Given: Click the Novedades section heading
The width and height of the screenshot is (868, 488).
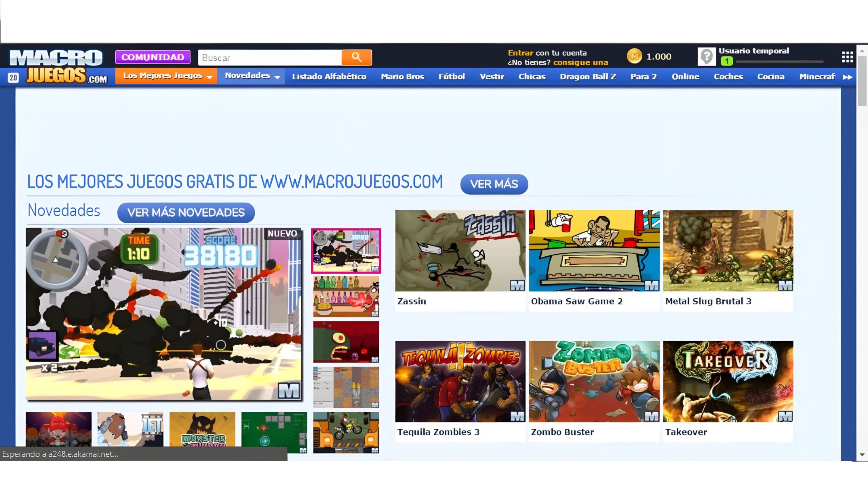Looking at the screenshot, I should tap(64, 211).
